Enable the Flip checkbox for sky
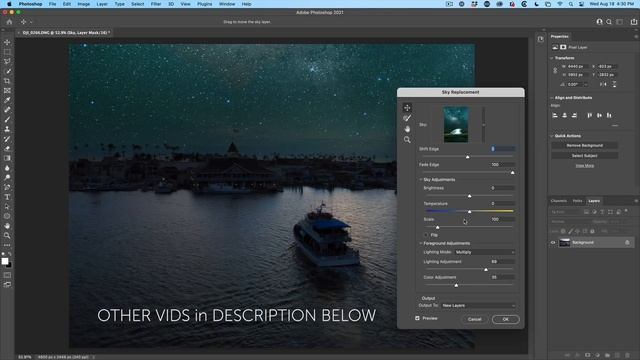 point(426,235)
